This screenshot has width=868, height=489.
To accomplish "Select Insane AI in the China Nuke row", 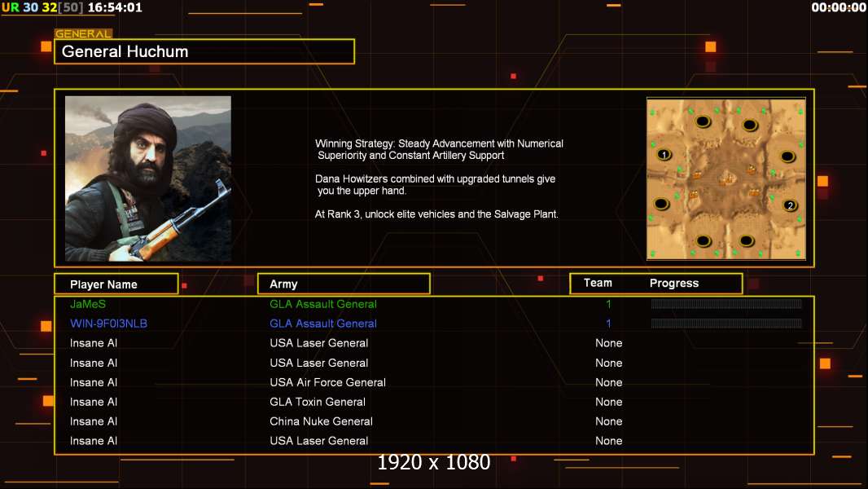I will 94,421.
